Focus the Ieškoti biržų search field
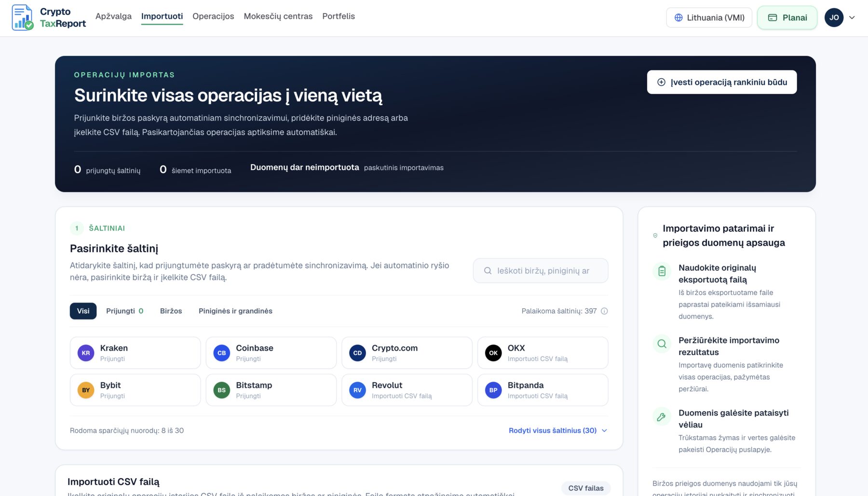 [x=541, y=271]
